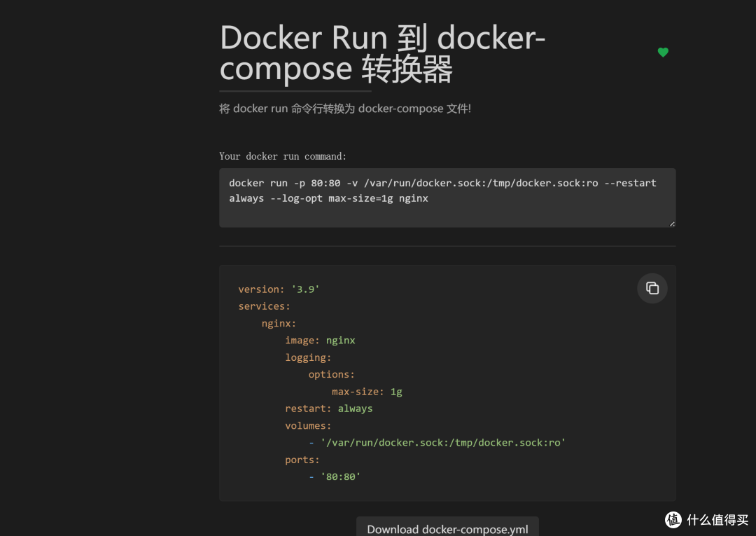
Task: Click the max-size: 1g entry
Action: tap(367, 392)
